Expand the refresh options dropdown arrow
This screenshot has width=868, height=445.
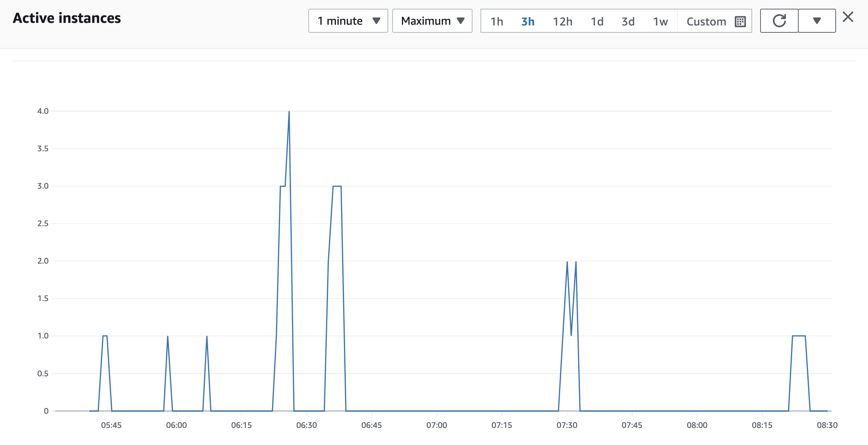pos(817,21)
